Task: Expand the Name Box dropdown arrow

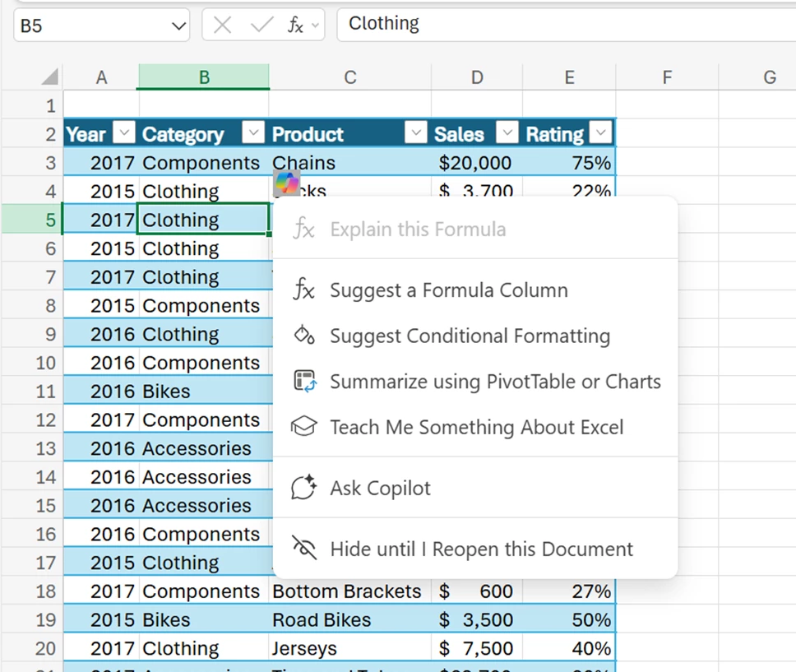Action: (178, 25)
